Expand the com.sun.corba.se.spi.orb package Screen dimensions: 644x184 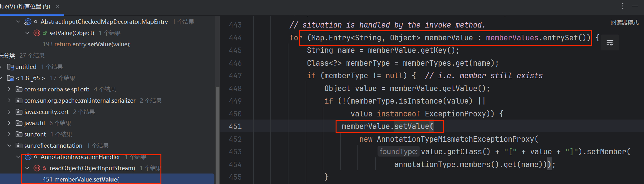pos(9,89)
